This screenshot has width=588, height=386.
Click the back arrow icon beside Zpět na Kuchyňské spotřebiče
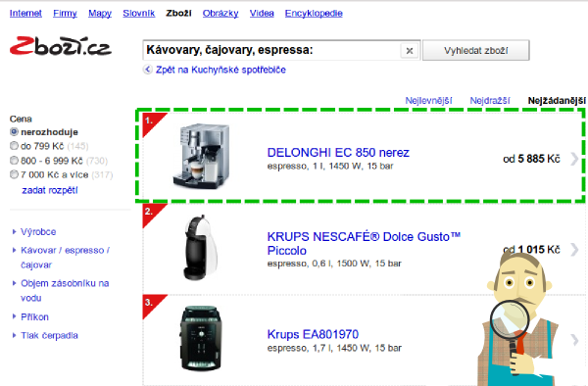click(x=148, y=70)
